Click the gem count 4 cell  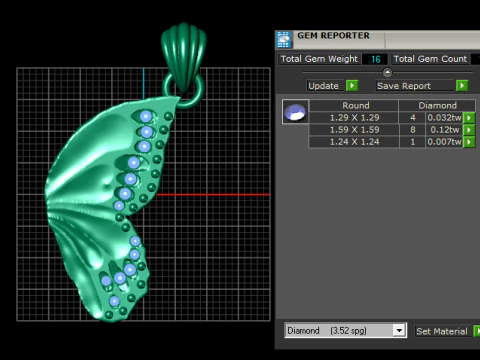click(413, 118)
